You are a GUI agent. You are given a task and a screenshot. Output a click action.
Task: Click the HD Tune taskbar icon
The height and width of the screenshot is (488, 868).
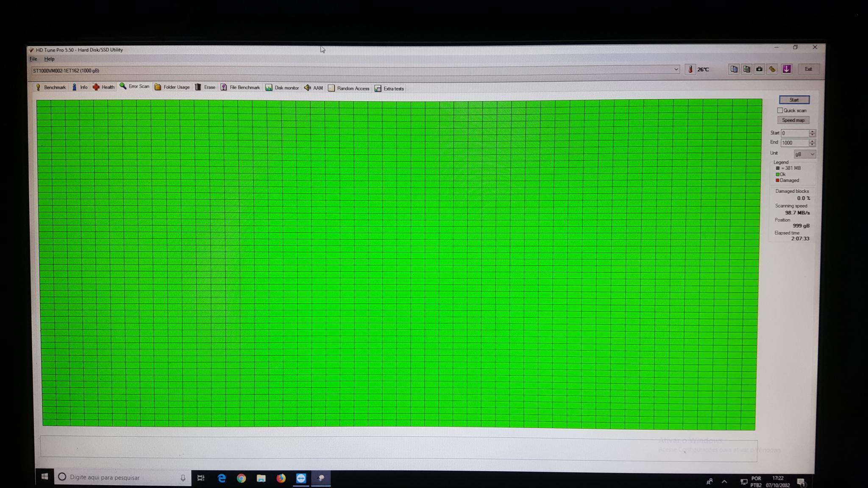coord(321,478)
